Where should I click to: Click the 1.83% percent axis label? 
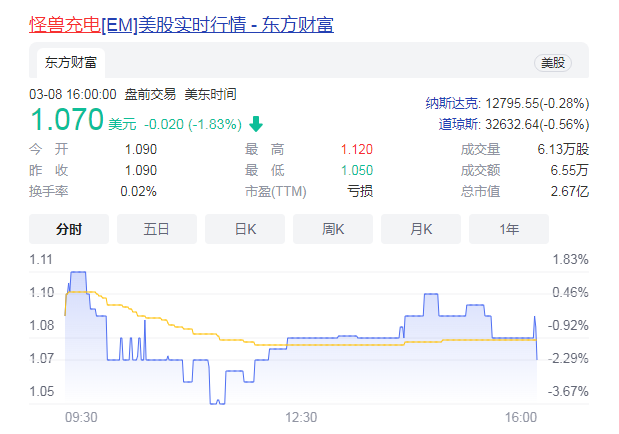pyautogui.click(x=570, y=260)
